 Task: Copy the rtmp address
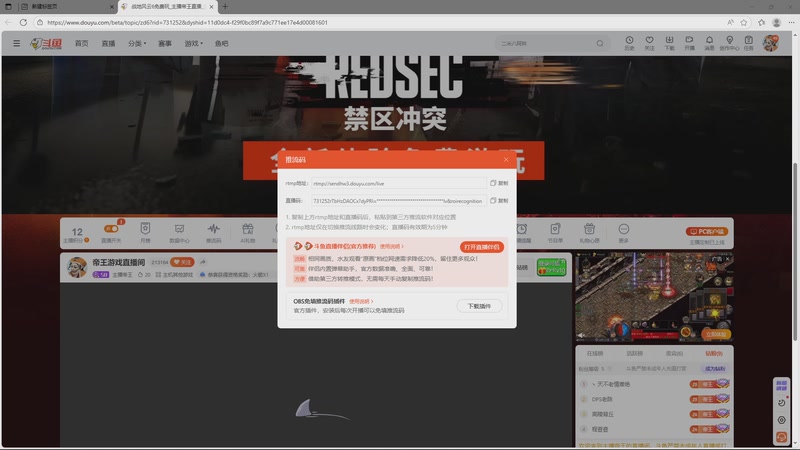click(x=499, y=183)
